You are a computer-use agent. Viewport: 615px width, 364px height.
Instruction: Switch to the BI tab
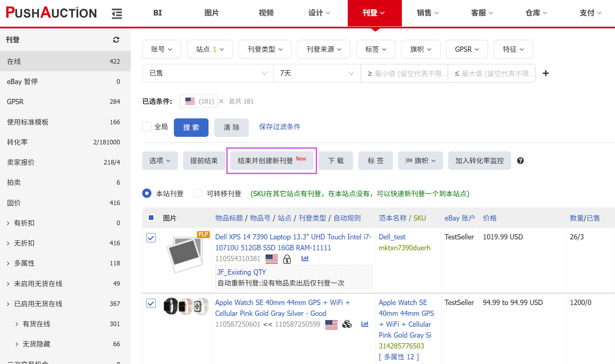pos(157,13)
